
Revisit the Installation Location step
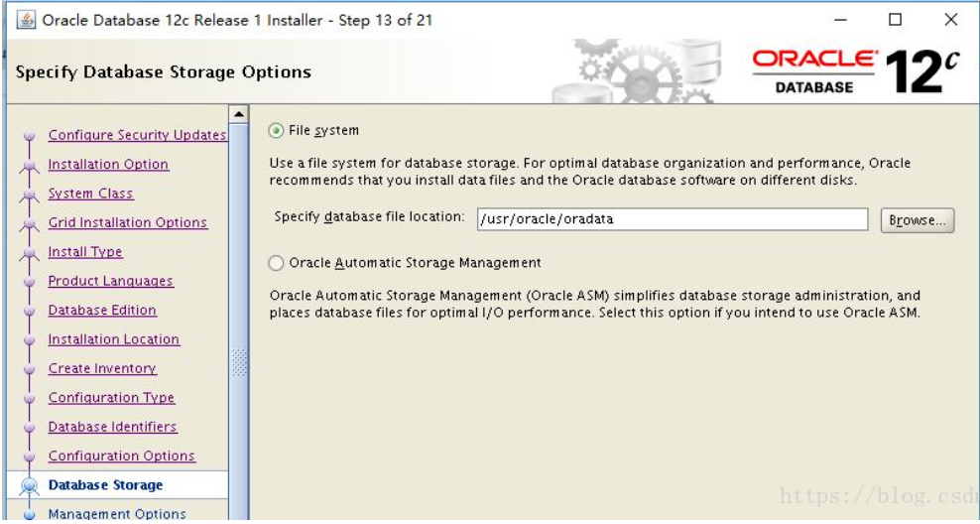tap(114, 339)
